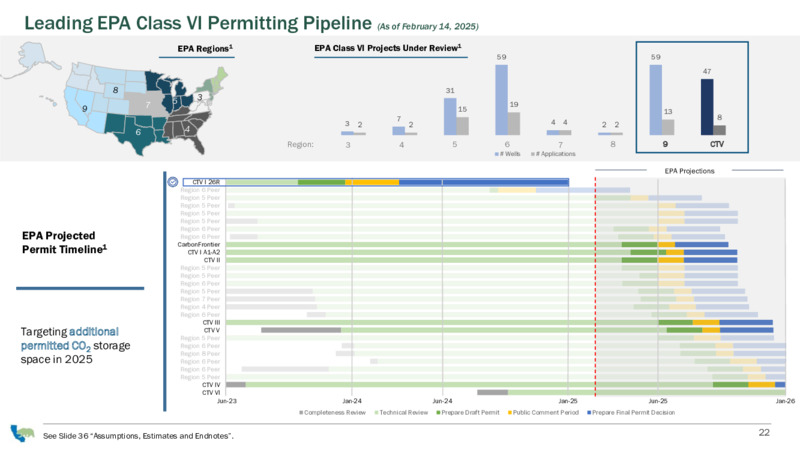Screen dimensions: 800x450
Task: Select Region 3 on the US map
Action: pyautogui.click(x=200, y=97)
